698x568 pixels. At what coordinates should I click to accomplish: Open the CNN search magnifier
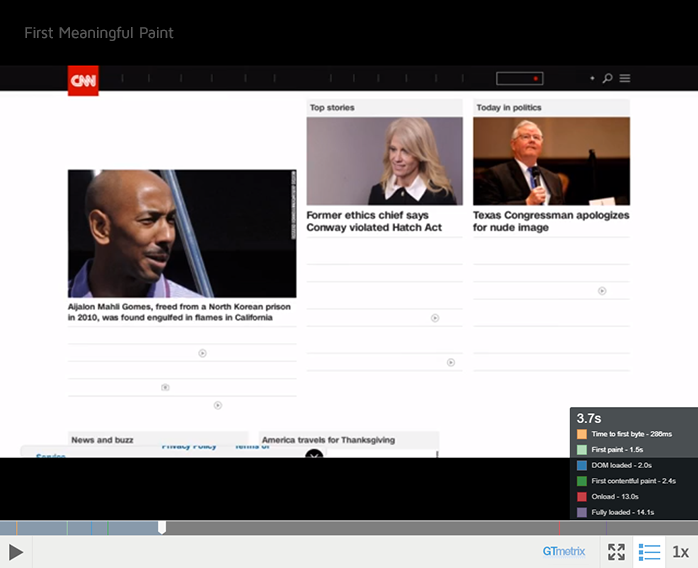click(607, 78)
